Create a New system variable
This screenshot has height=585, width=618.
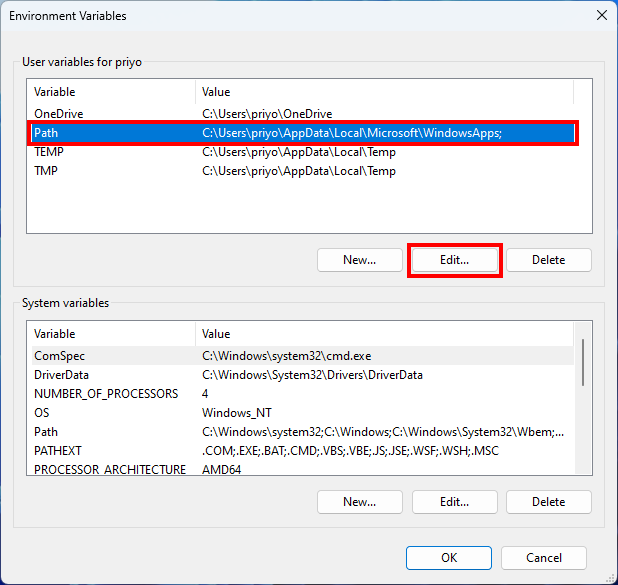coord(359,502)
